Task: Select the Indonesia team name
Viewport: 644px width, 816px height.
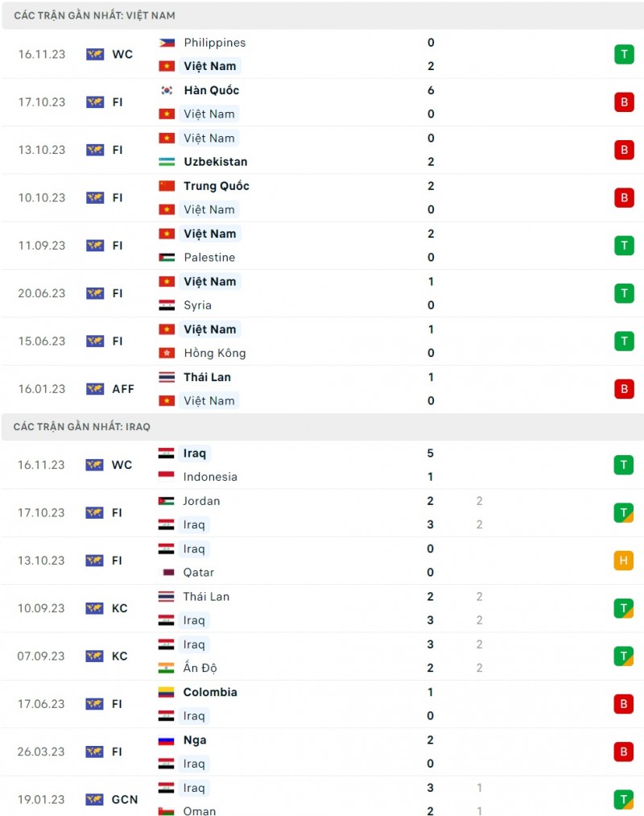Action: tap(210, 477)
